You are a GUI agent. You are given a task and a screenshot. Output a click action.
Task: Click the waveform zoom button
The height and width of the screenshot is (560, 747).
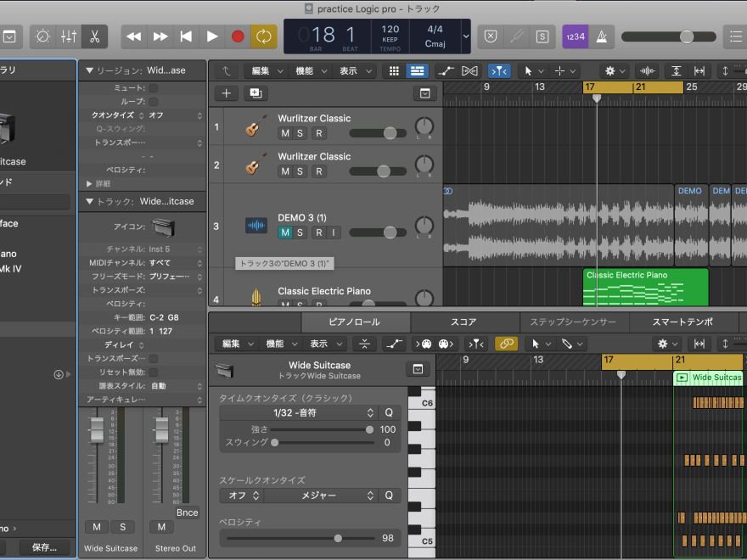coord(647,71)
